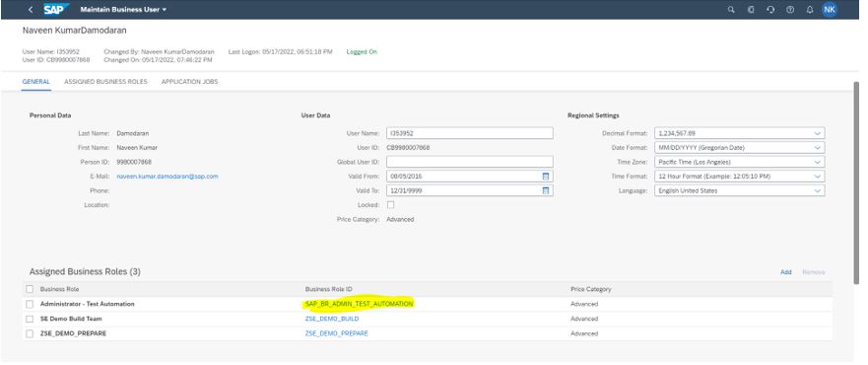Click the page vertical scrollbar

(856, 182)
